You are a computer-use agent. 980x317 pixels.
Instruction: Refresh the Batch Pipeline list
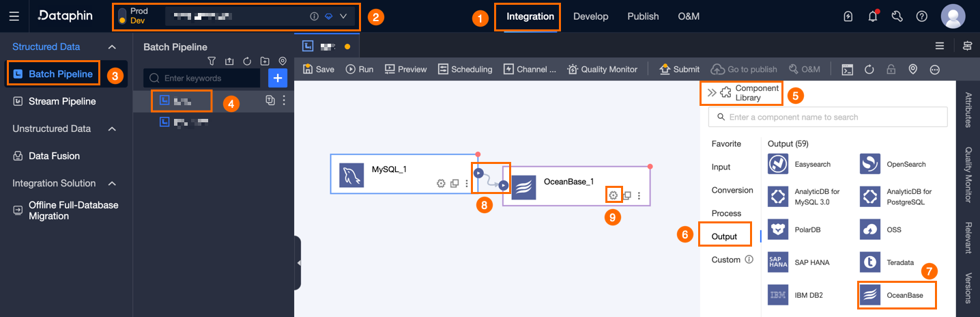(247, 61)
